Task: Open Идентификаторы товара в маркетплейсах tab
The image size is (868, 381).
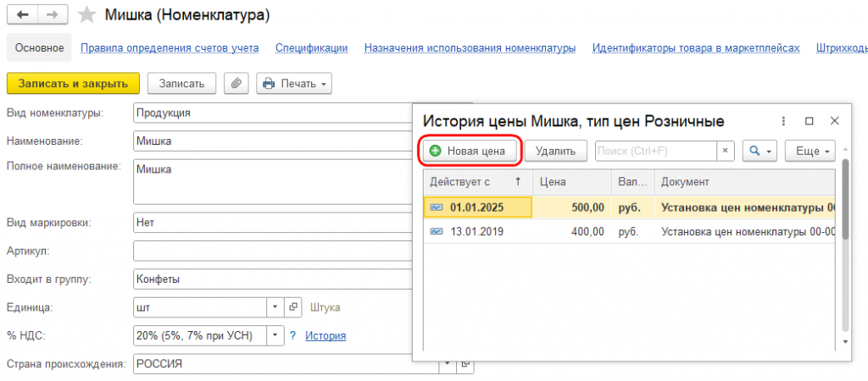Action: (x=696, y=48)
